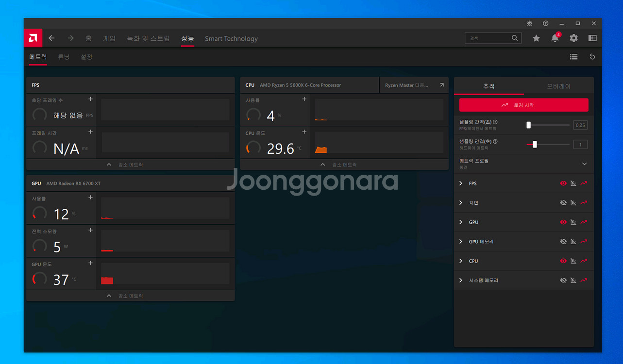
Task: Toggle FPS row logging chart icon
Action: click(x=573, y=183)
